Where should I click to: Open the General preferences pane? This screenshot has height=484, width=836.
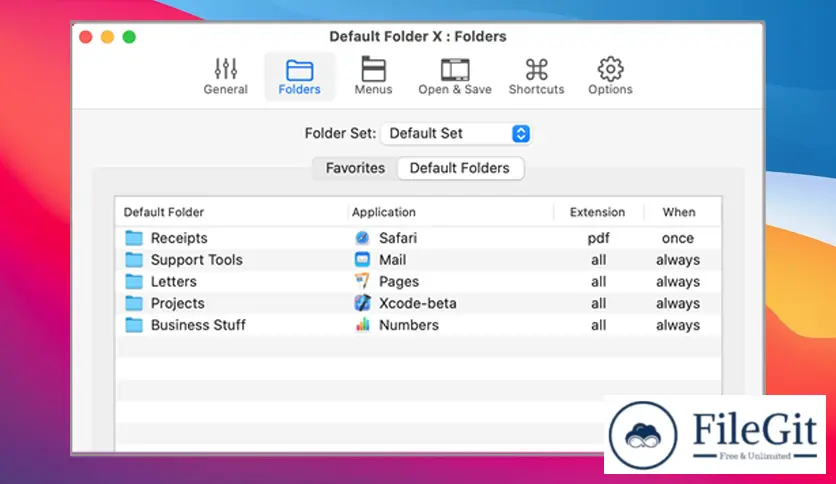[226, 76]
